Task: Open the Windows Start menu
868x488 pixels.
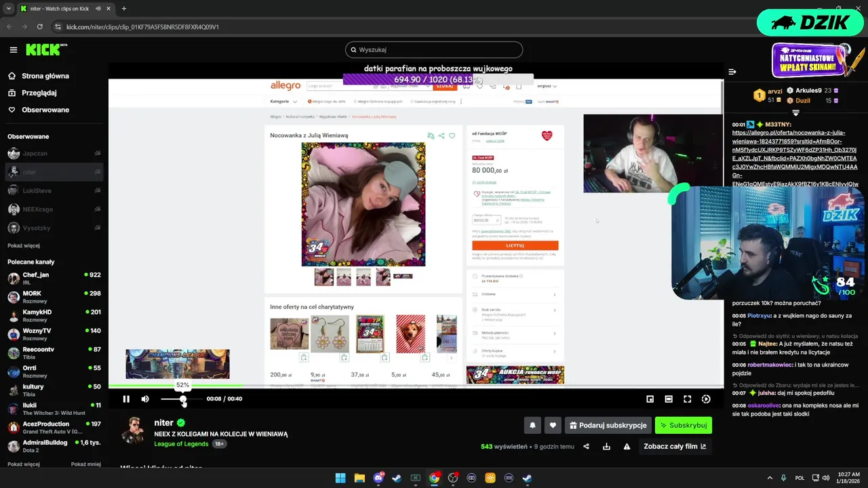Action: click(x=340, y=478)
